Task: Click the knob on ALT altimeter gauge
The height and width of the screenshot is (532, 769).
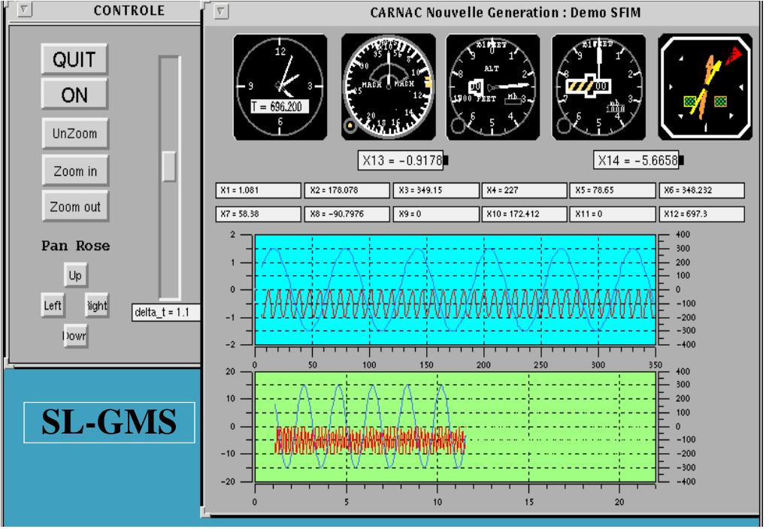Action: click(x=458, y=125)
